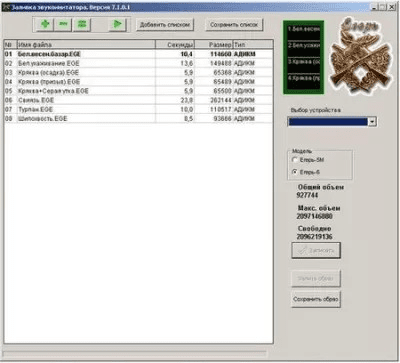This screenshot has width=400, height=363.
Task: Select the Егерь-5М model radio button
Action: click(x=294, y=160)
